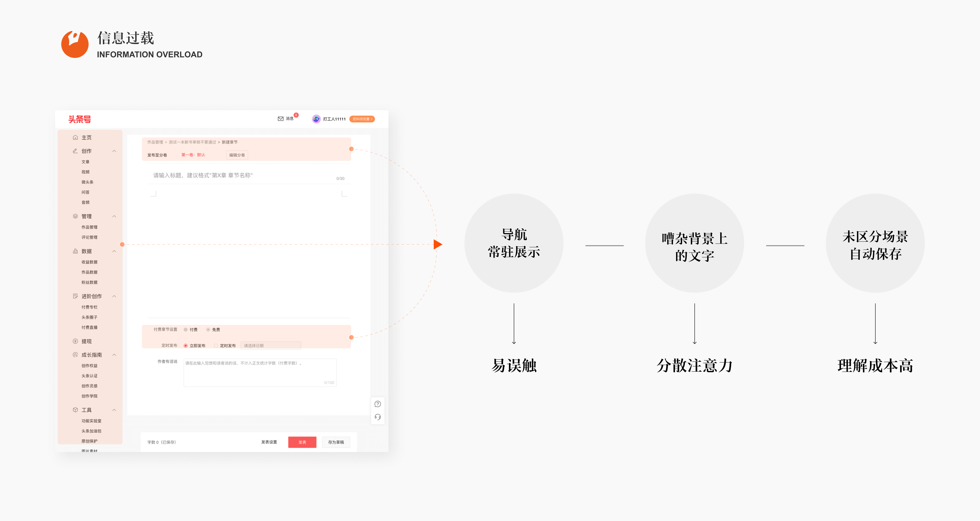Click the 头条号 logo

(80, 119)
